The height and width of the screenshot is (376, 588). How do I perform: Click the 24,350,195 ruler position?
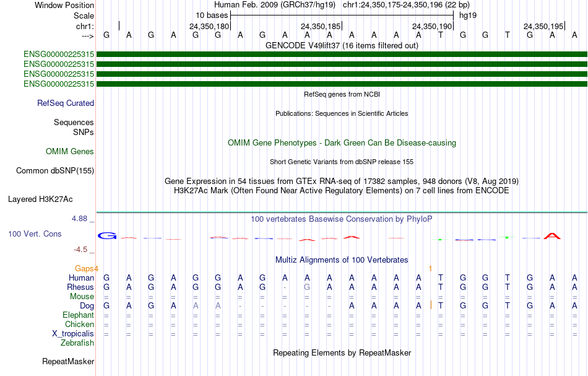coord(543,26)
